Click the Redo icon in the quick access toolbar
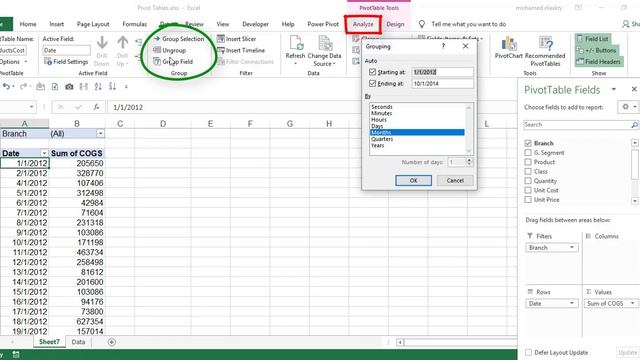The width and height of the screenshot is (640, 360). click(x=23, y=87)
